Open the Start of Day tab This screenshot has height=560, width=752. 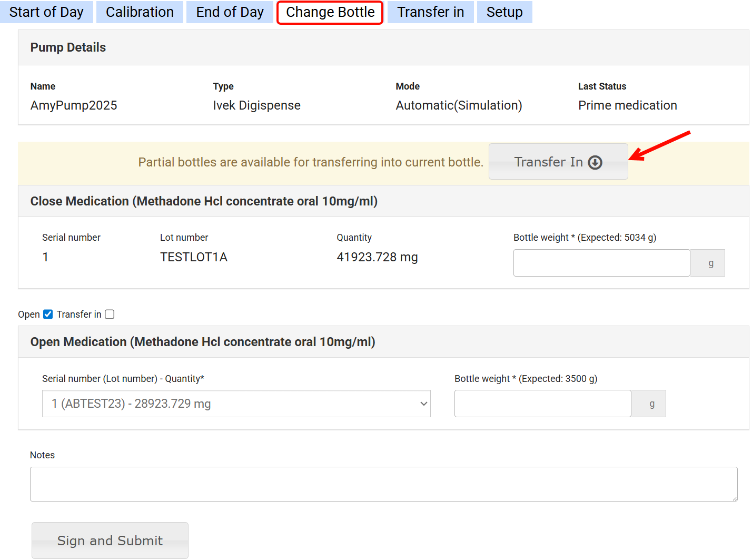(x=46, y=12)
